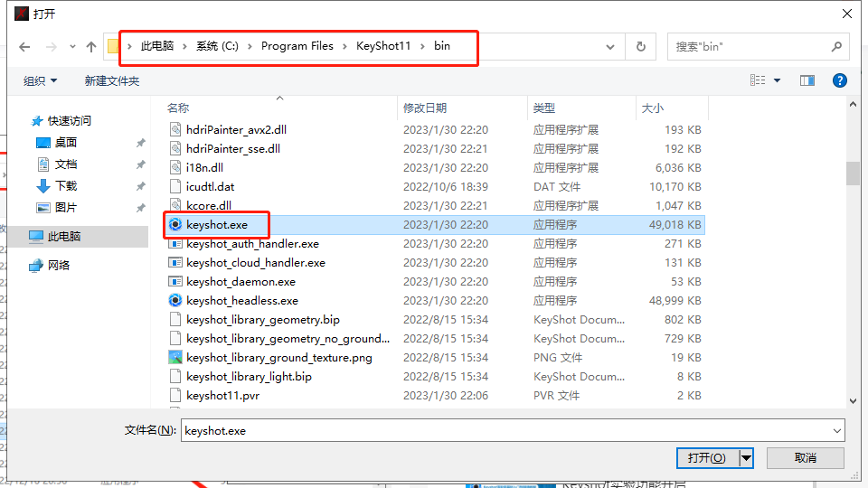
Task: Click the file list scroll down arrow
Action: [853, 400]
